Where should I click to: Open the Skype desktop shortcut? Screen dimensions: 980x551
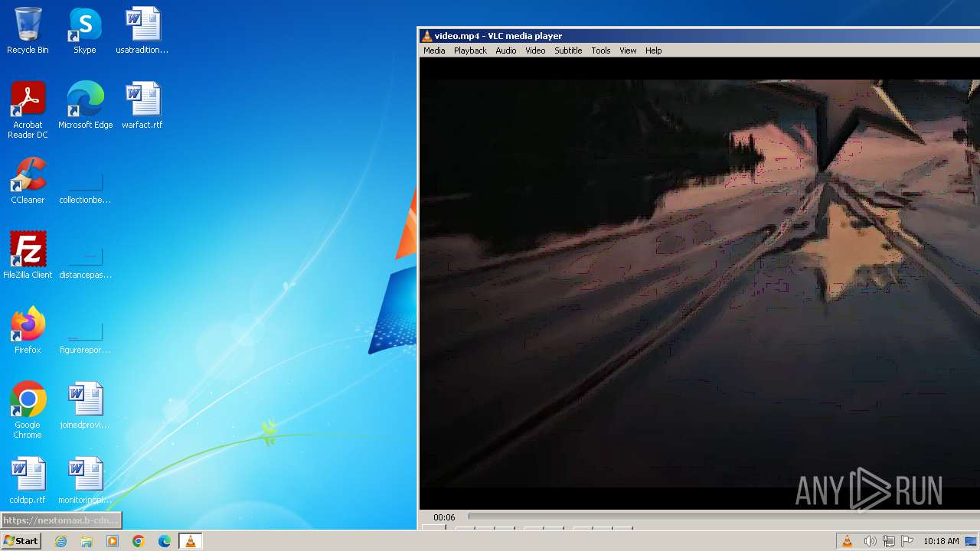pos(85,31)
